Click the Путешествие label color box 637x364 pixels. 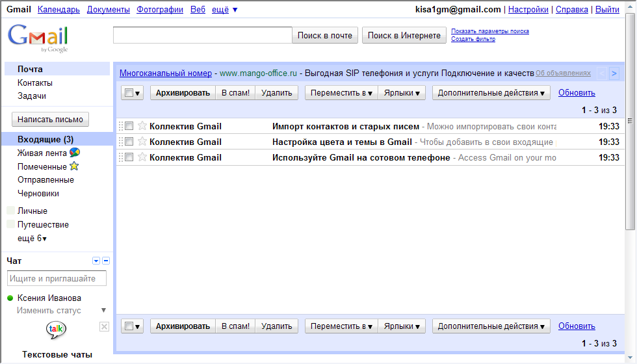point(11,224)
